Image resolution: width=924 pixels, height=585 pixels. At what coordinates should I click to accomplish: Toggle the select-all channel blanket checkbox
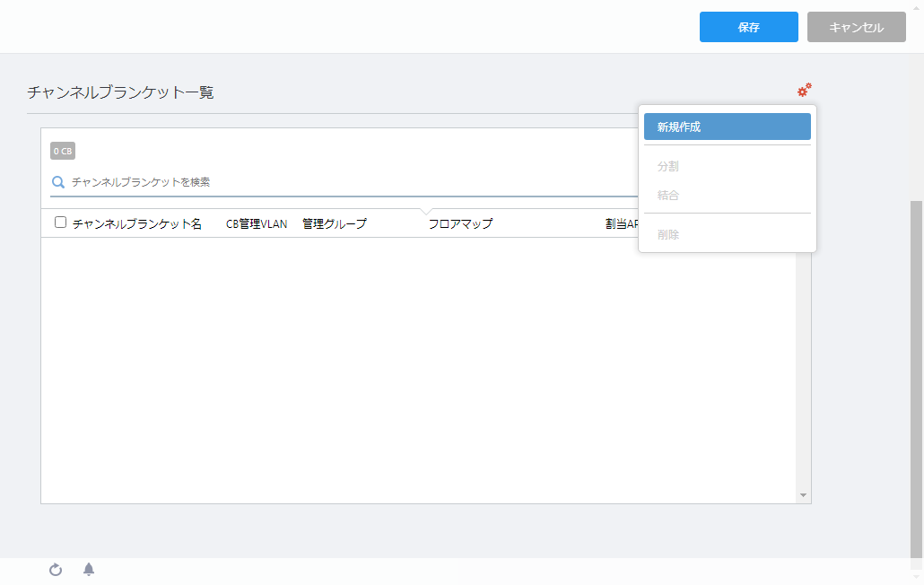tap(60, 223)
